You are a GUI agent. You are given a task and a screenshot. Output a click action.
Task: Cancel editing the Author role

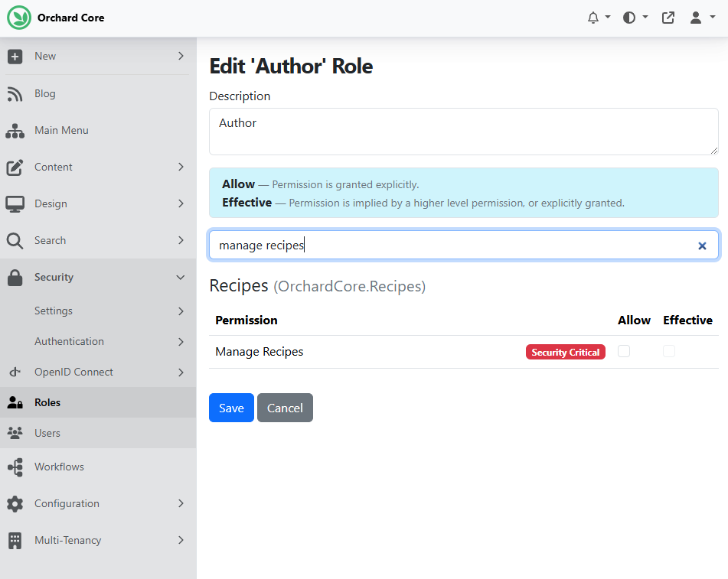285,408
